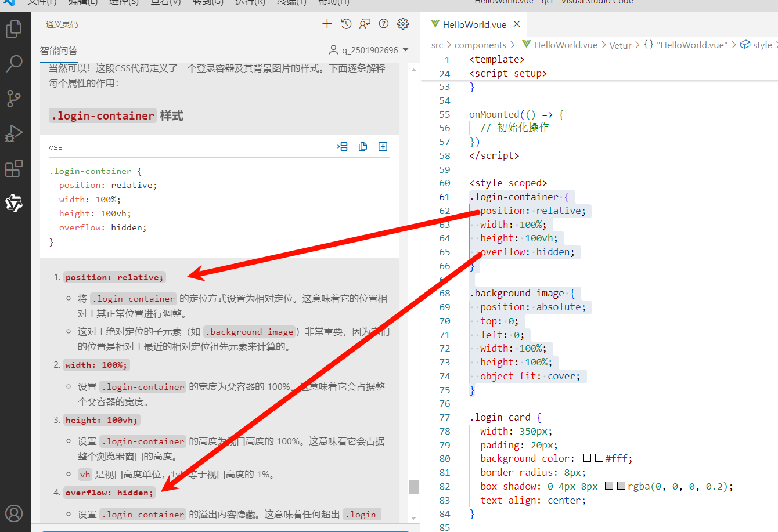Click the "vh" inline code chip
This screenshot has height=532, width=778.
coord(85,475)
